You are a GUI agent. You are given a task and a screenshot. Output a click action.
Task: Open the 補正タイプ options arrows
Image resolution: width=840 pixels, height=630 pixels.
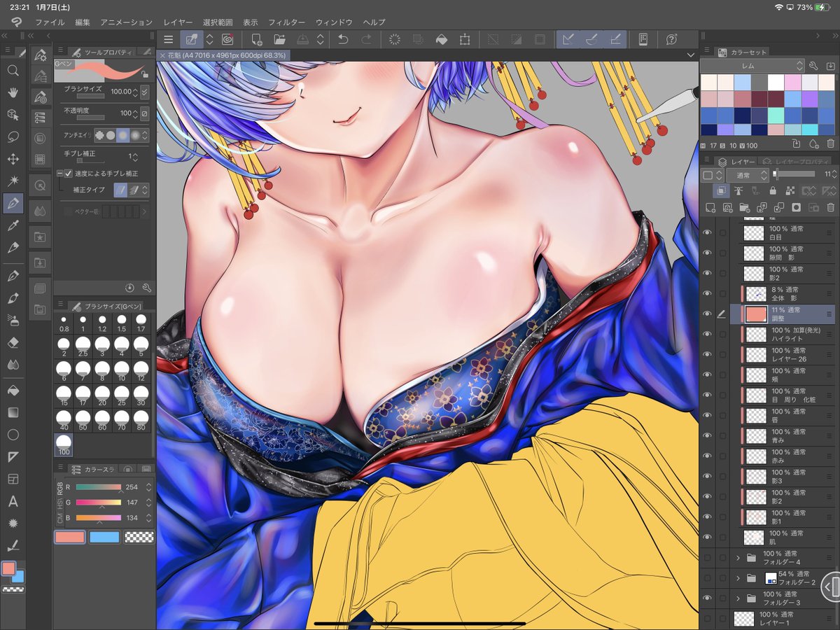pyautogui.click(x=145, y=189)
